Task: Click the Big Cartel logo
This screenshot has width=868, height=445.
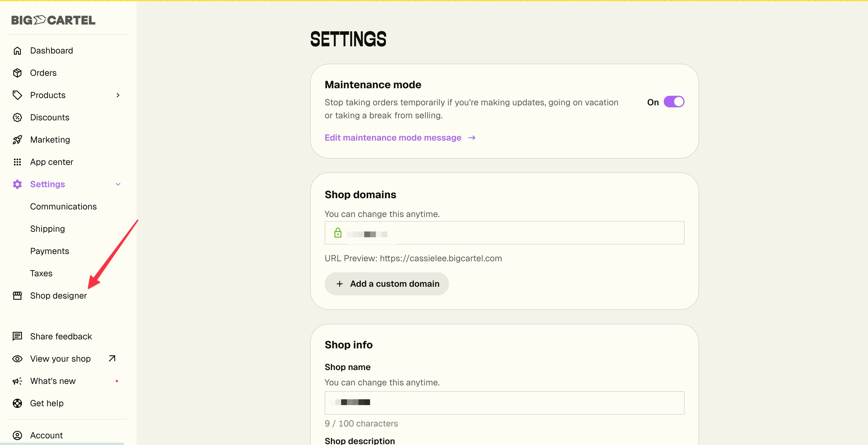Action: 53,20
